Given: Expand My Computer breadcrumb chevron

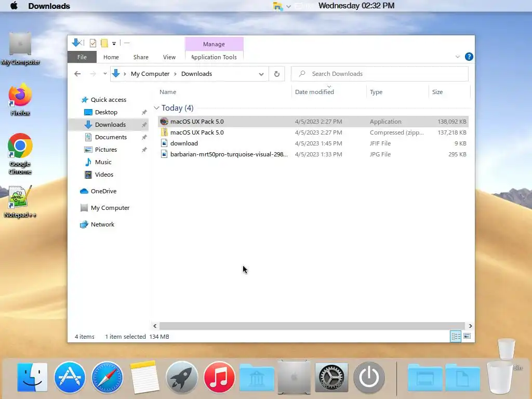Looking at the screenshot, I should (176, 74).
